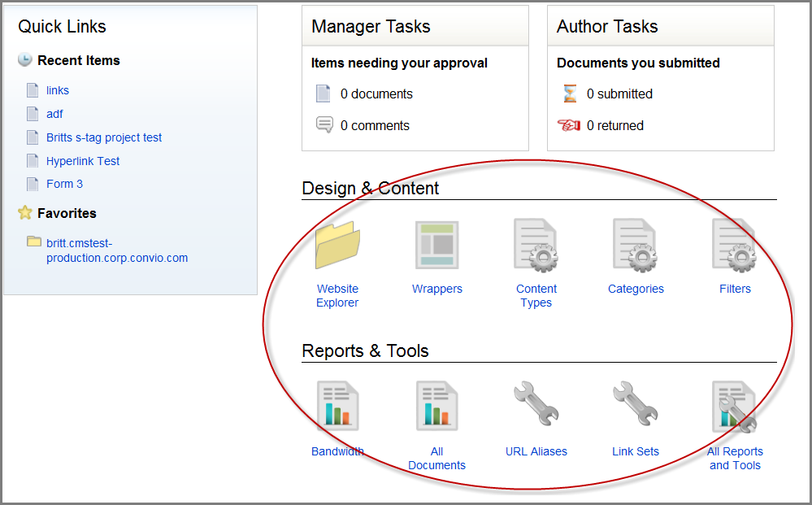Open the All Documents report icon
812x505 pixels.
pos(437,406)
